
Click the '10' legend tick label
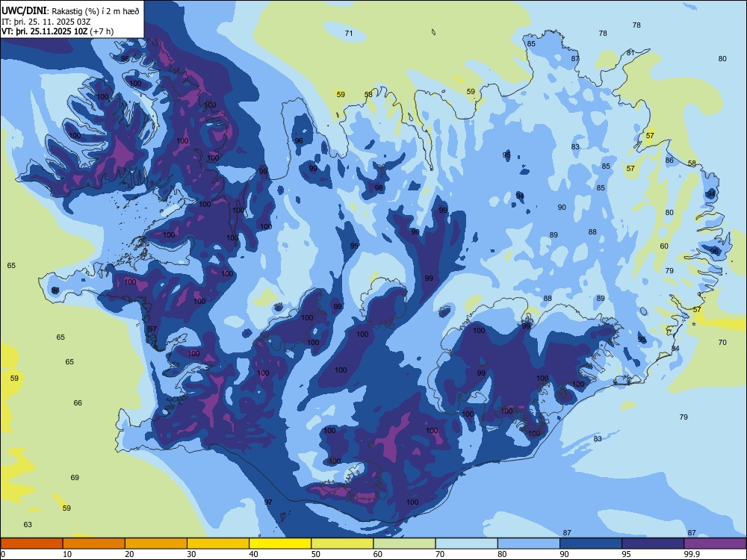[x=67, y=554]
